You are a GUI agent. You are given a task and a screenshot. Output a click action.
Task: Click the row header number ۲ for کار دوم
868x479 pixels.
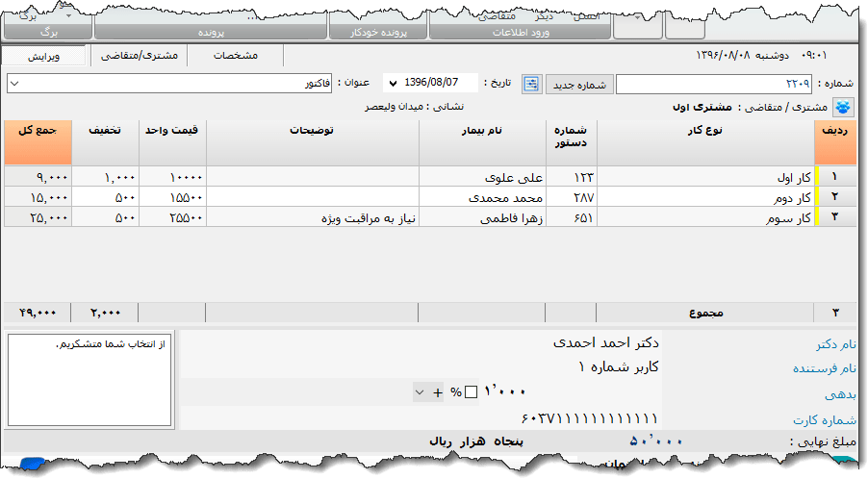point(834,197)
